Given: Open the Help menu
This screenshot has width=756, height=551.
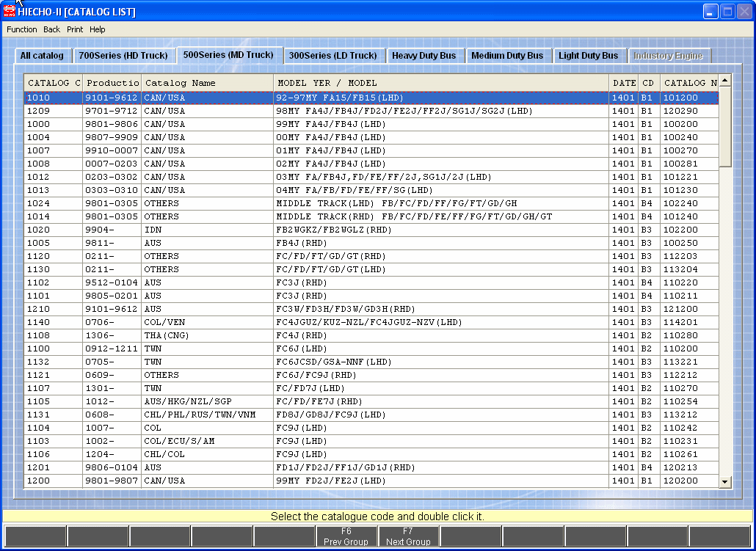Looking at the screenshot, I should [x=98, y=29].
